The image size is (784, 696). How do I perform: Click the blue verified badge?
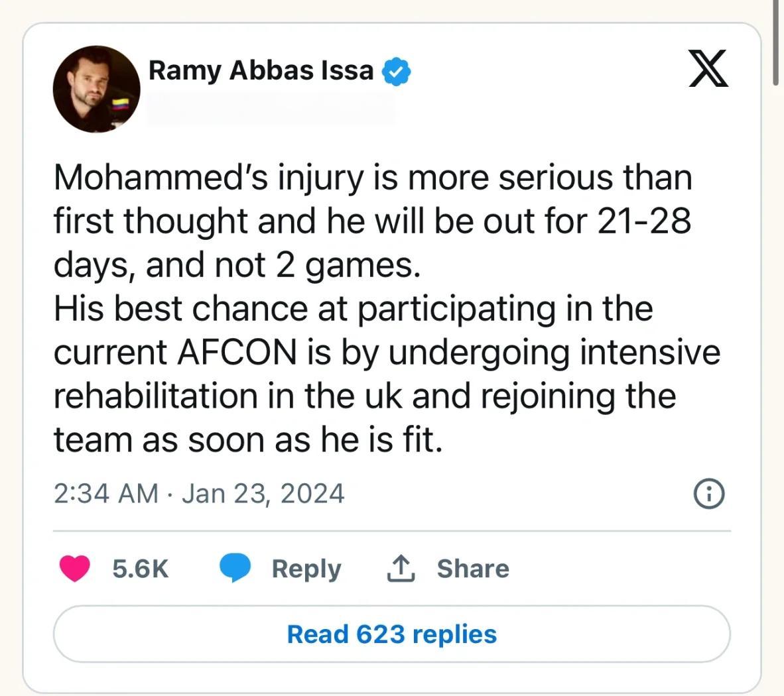(x=396, y=71)
